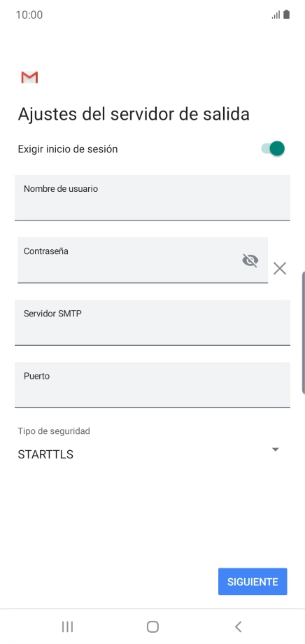
Task: Tap the signal strength icon
Action: [276, 15]
